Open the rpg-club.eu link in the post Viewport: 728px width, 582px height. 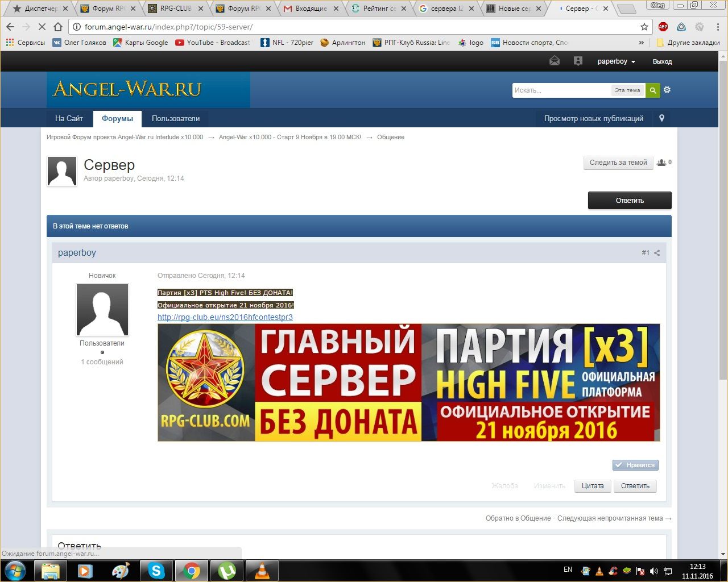click(225, 317)
